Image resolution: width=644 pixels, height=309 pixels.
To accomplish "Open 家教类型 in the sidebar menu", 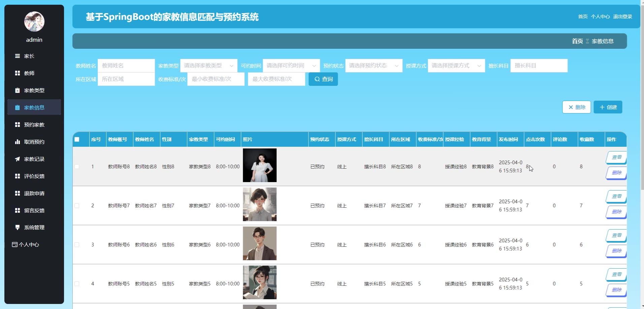I will click(34, 90).
